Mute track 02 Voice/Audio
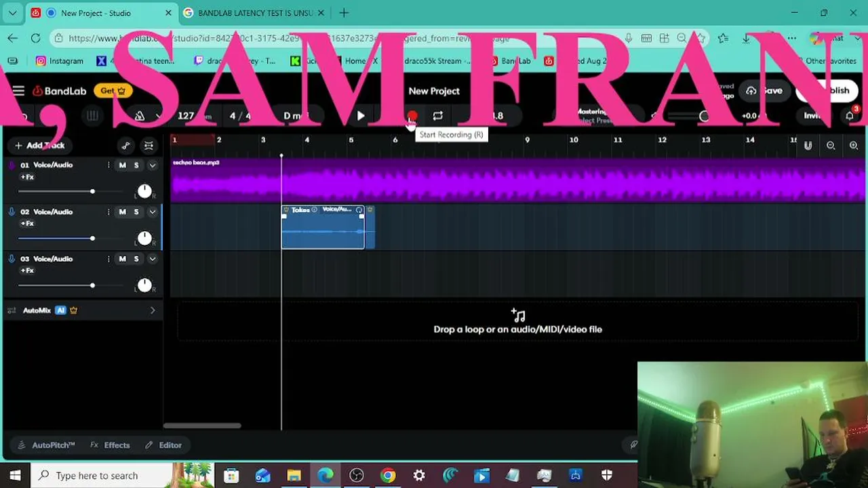Image resolution: width=868 pixels, height=488 pixels. [x=122, y=211]
